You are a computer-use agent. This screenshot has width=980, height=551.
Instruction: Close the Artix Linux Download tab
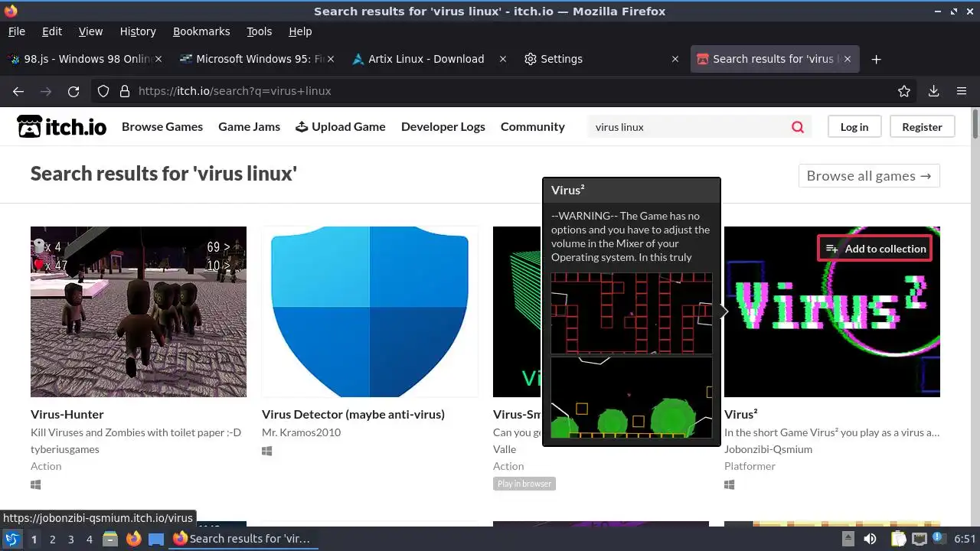(x=503, y=59)
